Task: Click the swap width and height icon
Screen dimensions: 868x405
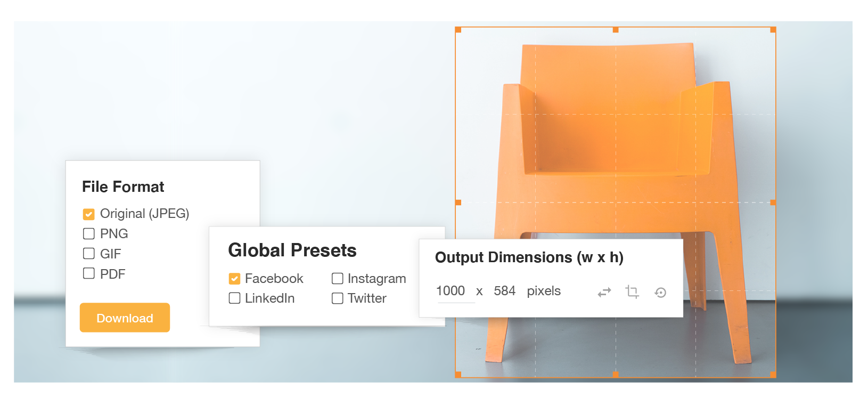Action: [x=604, y=291]
